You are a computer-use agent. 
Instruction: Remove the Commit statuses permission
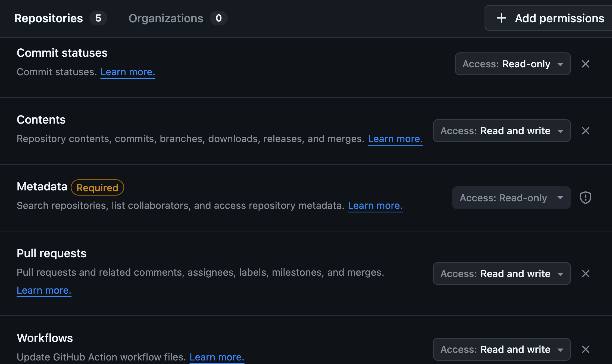pyautogui.click(x=585, y=64)
